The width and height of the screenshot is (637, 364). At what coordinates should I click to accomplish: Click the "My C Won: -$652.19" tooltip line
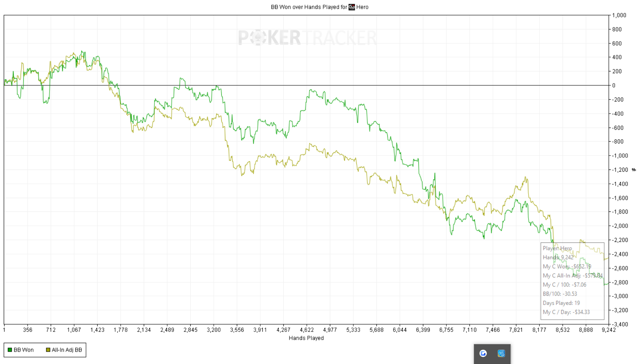tap(567, 266)
